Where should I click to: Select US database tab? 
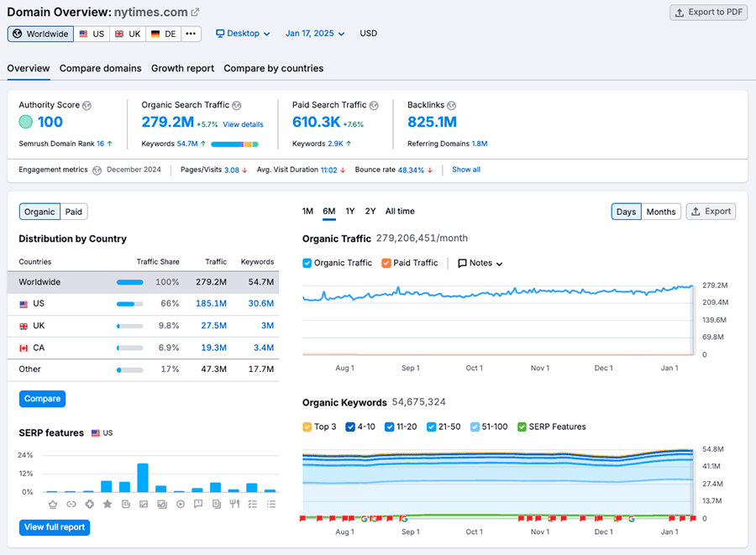click(92, 34)
